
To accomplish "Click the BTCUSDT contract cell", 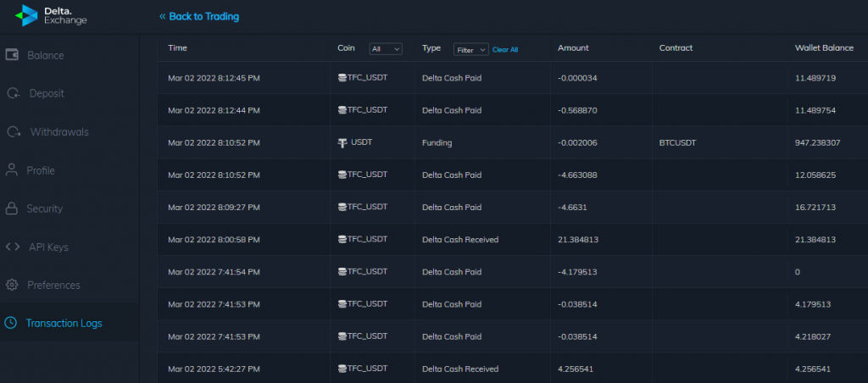I will click(x=677, y=143).
